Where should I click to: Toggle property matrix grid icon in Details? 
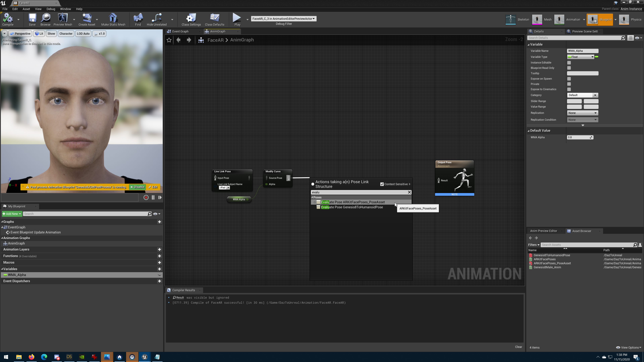click(630, 38)
